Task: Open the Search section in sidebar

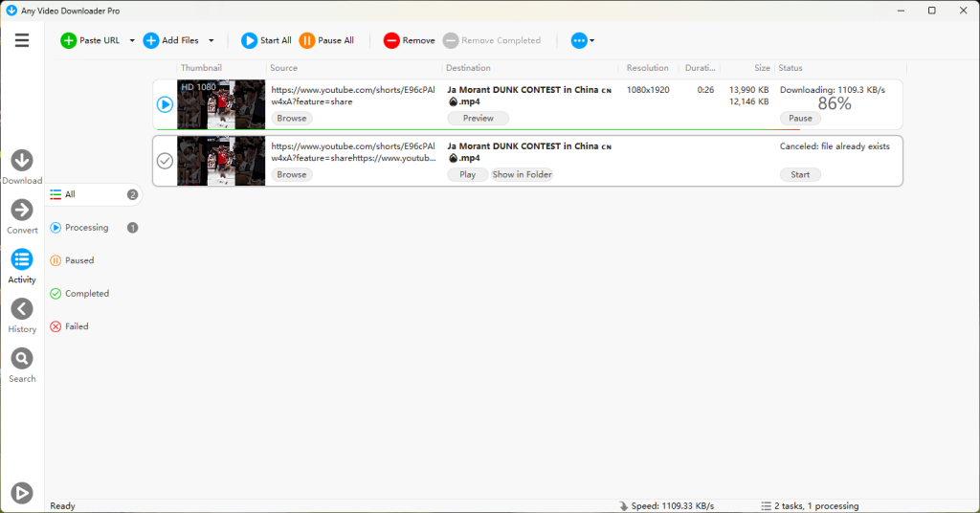Action: 22,359
